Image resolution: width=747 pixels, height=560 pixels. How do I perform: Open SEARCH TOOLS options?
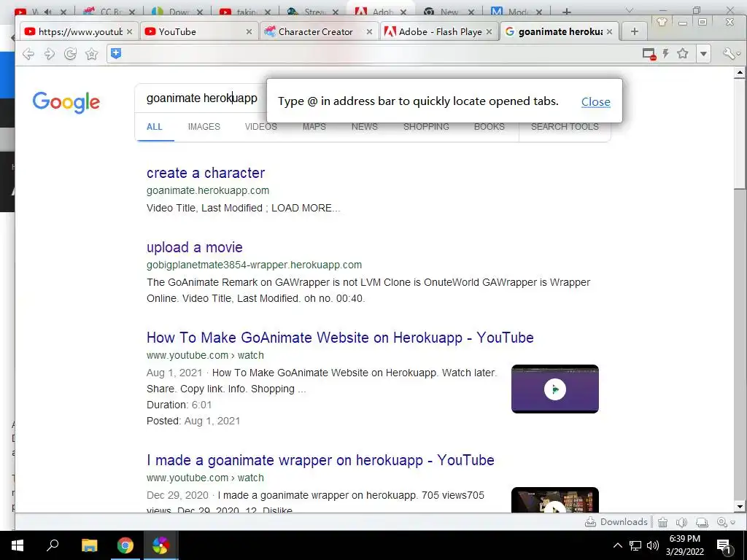pyautogui.click(x=565, y=127)
